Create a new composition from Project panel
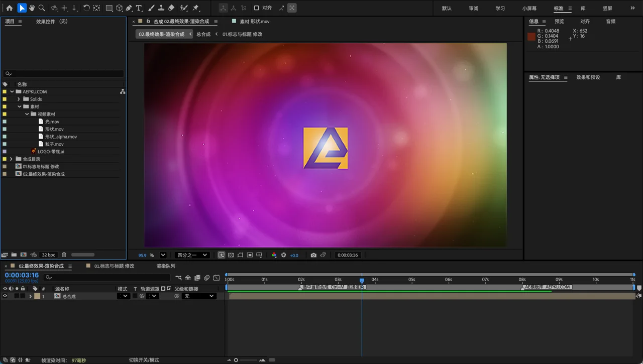Screen dimensions: 643x364 point(23,255)
